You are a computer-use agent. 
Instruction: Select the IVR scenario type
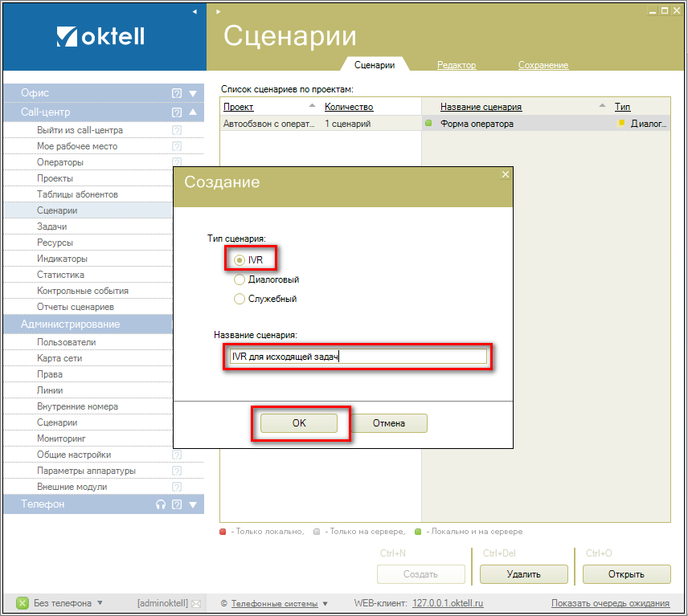point(240,260)
